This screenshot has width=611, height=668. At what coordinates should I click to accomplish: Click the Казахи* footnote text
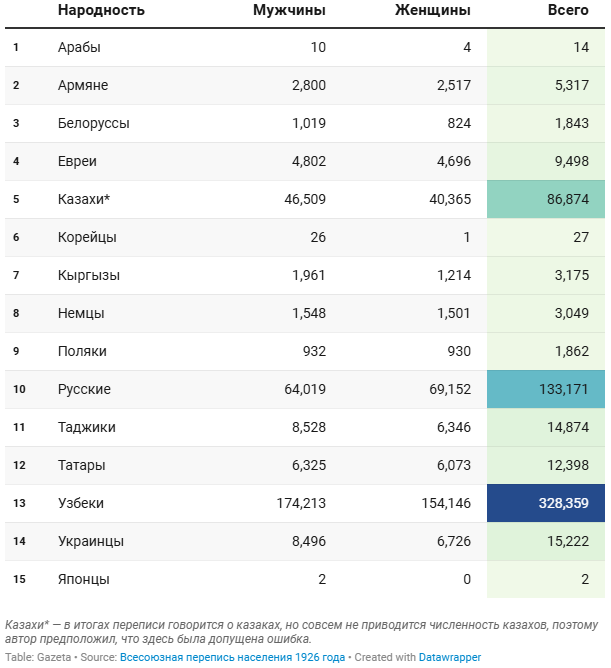click(x=300, y=631)
